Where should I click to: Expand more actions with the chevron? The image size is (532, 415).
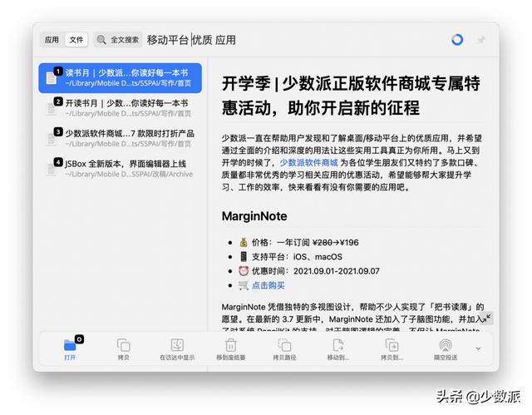(478, 348)
